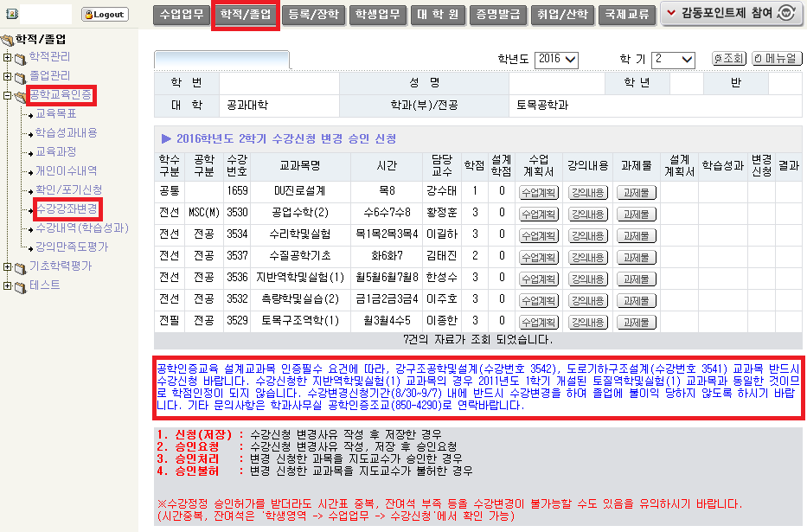Open the 수업업무 top menu
The height and width of the screenshot is (532, 807).
click(180, 15)
